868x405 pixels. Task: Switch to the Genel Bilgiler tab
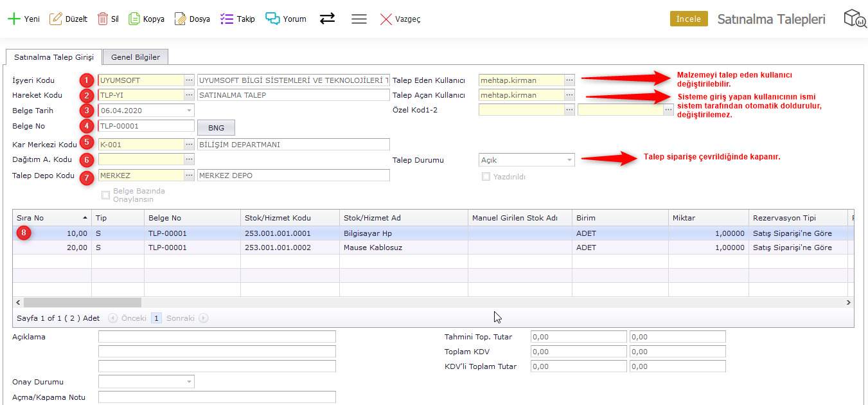(136, 57)
